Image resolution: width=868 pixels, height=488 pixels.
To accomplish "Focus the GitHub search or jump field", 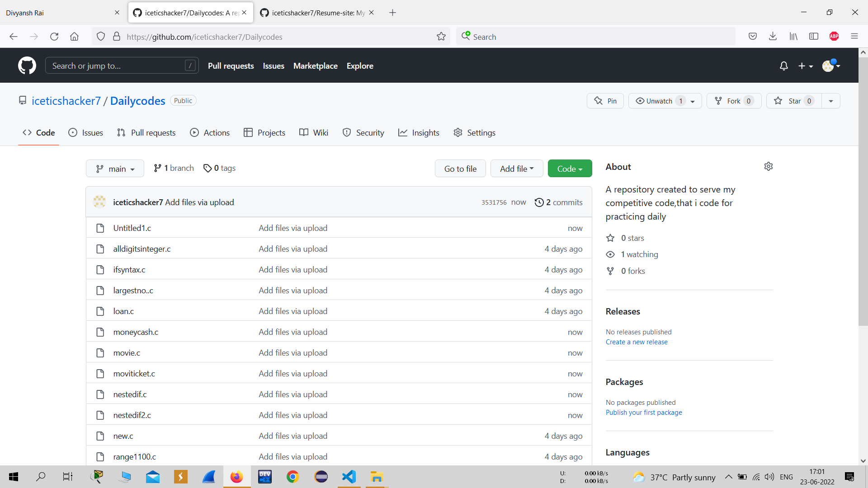I will [x=122, y=66].
